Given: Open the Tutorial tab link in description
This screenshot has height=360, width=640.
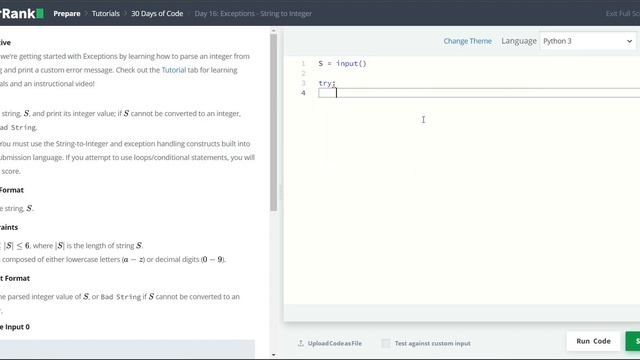Looking at the screenshot, I should [173, 70].
